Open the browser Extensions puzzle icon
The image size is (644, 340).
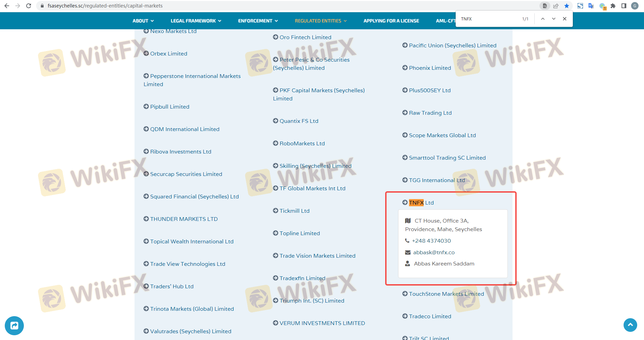pyautogui.click(x=613, y=6)
